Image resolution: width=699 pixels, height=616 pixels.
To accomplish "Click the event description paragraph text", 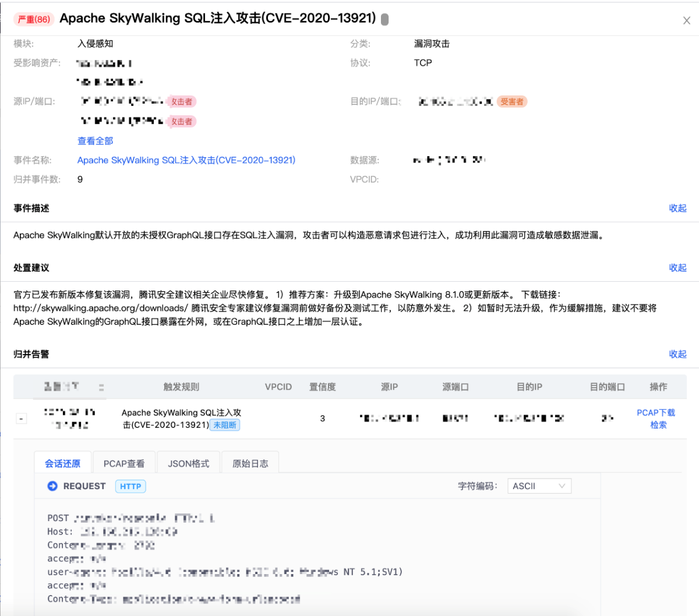I will [309, 235].
